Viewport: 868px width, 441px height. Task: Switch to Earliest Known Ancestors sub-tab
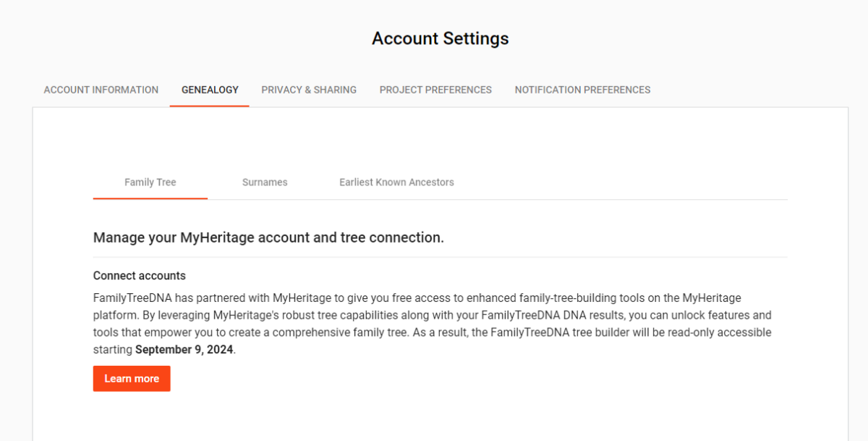(x=396, y=182)
